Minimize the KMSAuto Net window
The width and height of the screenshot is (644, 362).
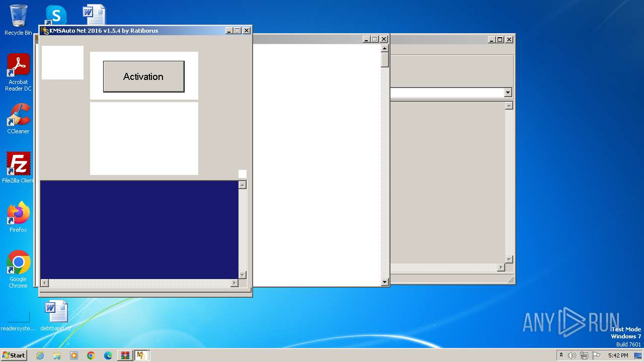pyautogui.click(x=229, y=31)
